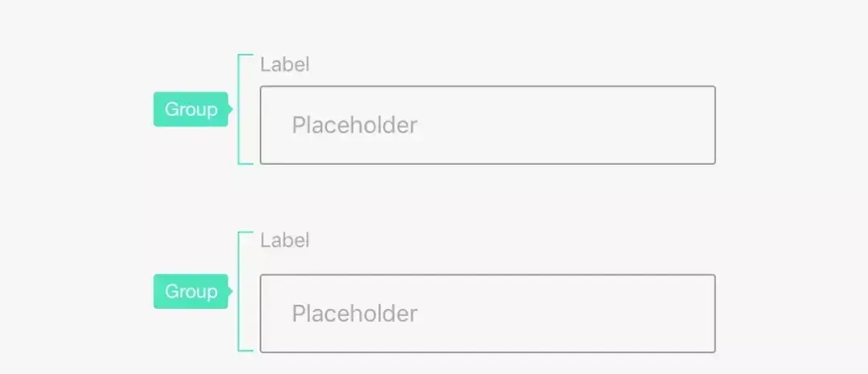Click the bottom end of lower bracket
This screenshot has height=374, width=868.
[x=245, y=351]
